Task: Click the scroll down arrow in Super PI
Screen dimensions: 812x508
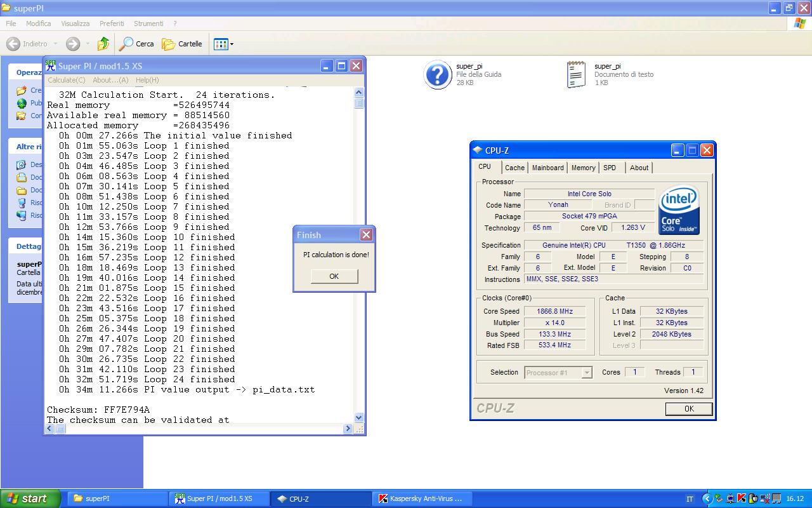Action: 359,417
